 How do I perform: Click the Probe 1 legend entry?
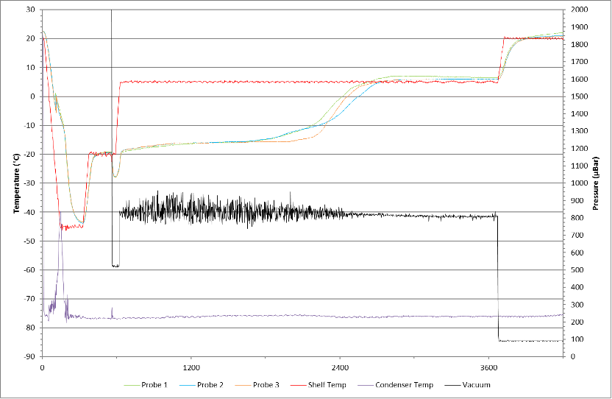[x=146, y=385]
